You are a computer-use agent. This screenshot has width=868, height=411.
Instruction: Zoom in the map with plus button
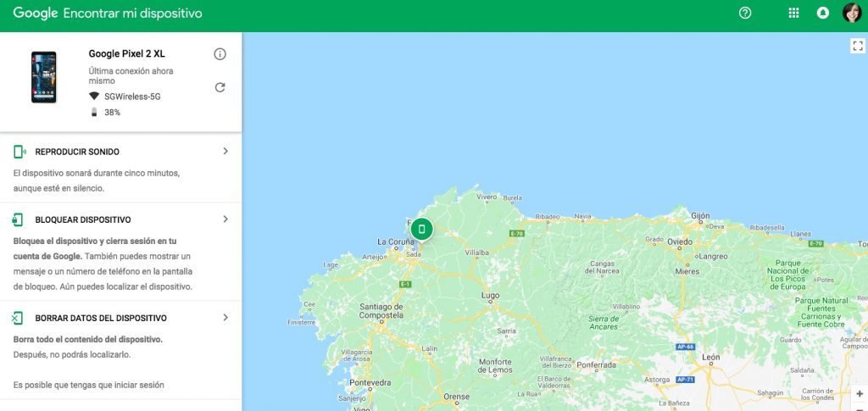[860, 394]
